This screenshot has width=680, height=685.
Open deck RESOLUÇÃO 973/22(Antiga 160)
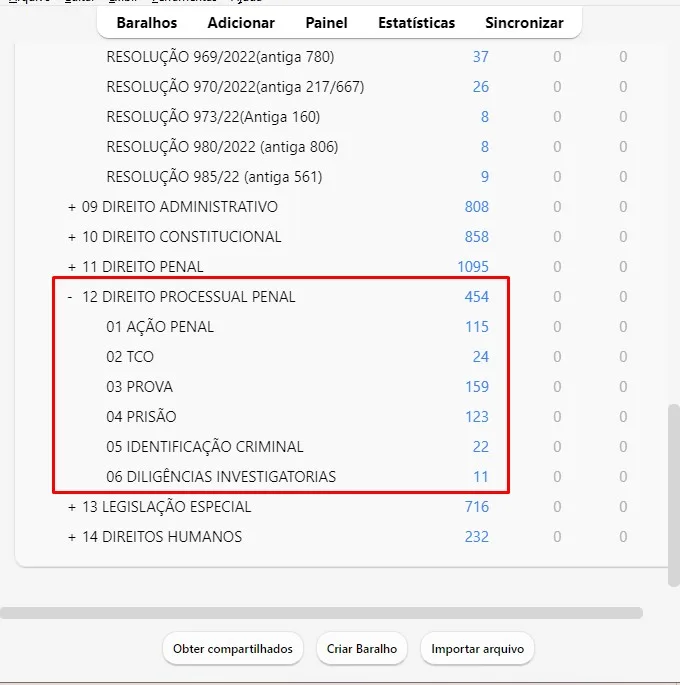213,117
